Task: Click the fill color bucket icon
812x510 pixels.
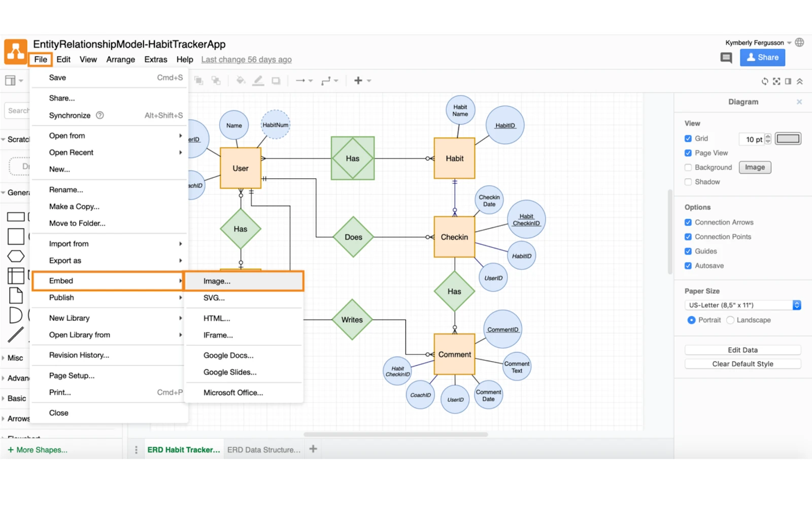Action: click(241, 81)
